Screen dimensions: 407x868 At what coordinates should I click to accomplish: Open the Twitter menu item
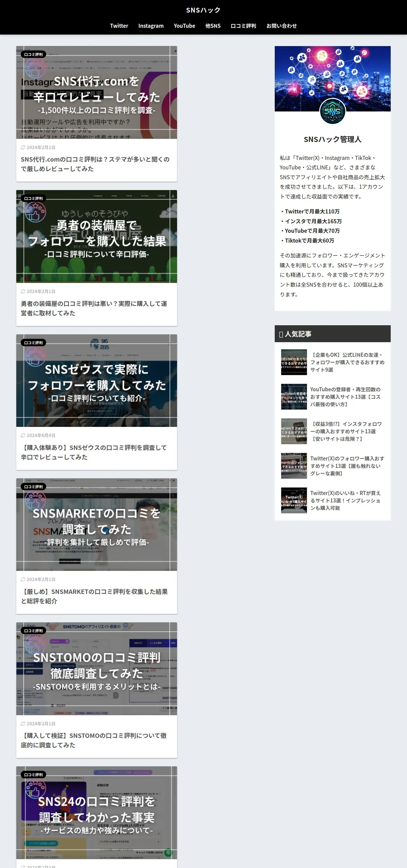click(119, 26)
